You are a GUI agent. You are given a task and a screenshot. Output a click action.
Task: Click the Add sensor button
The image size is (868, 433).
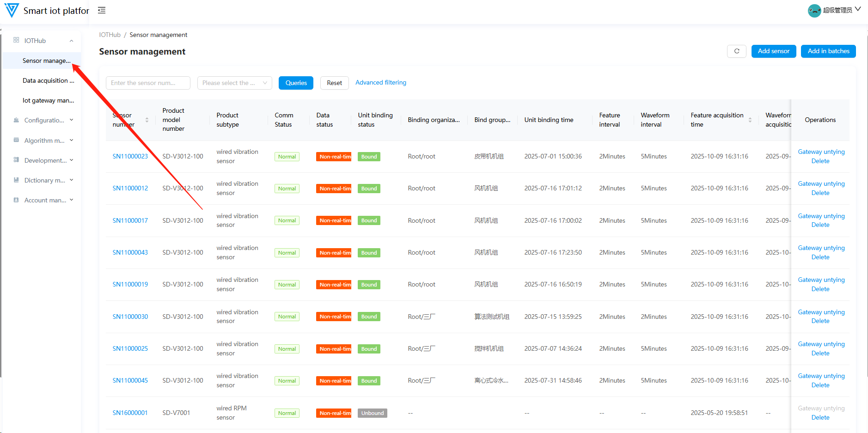(x=773, y=51)
